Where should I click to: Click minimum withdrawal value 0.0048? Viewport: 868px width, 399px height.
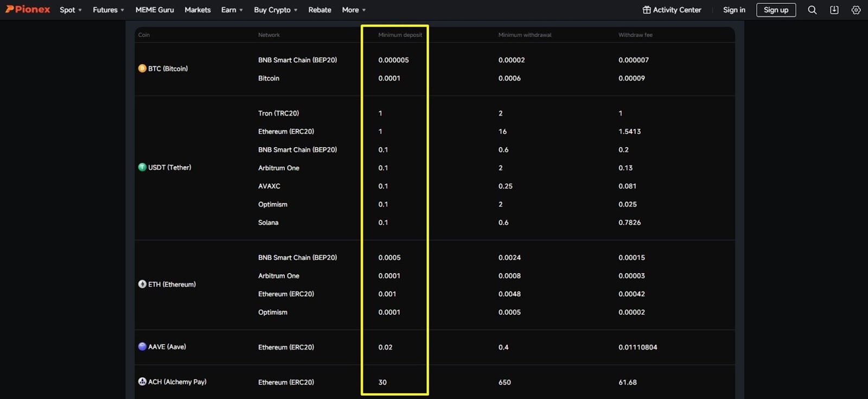(509, 294)
